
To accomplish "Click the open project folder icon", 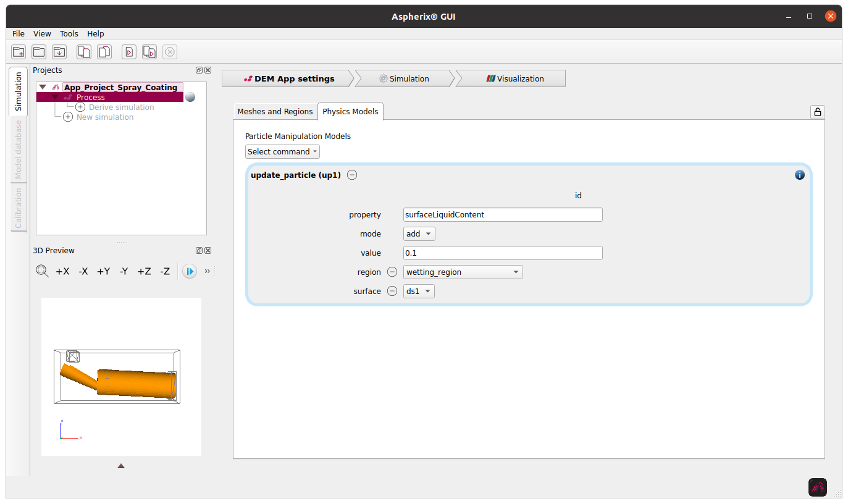I will click(x=39, y=52).
